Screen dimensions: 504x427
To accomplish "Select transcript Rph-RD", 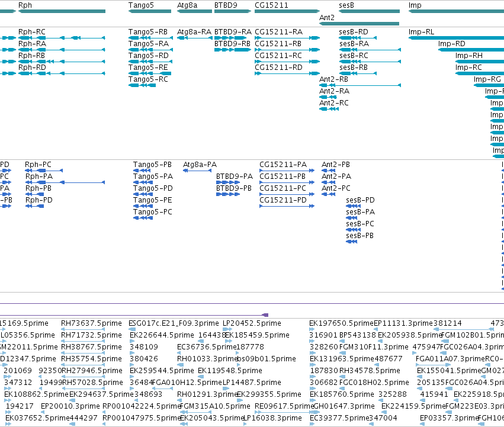I will (62, 73).
